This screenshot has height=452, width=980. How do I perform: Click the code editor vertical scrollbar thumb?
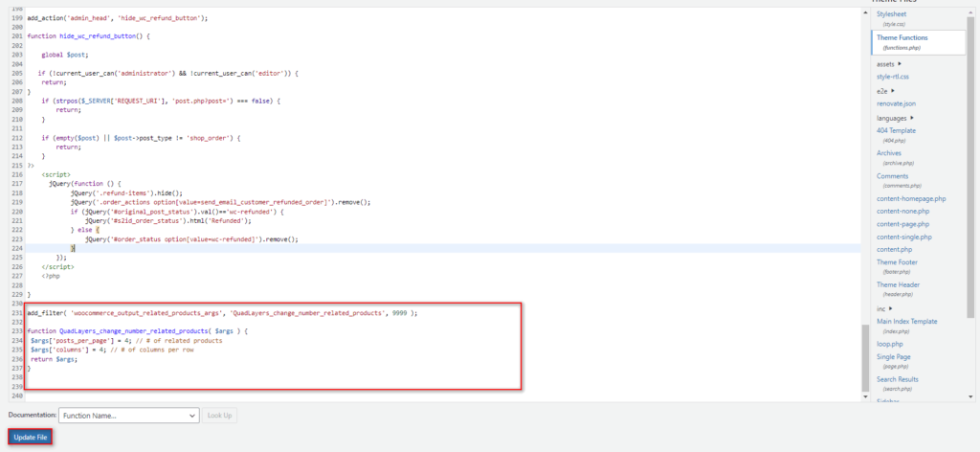coord(865,357)
